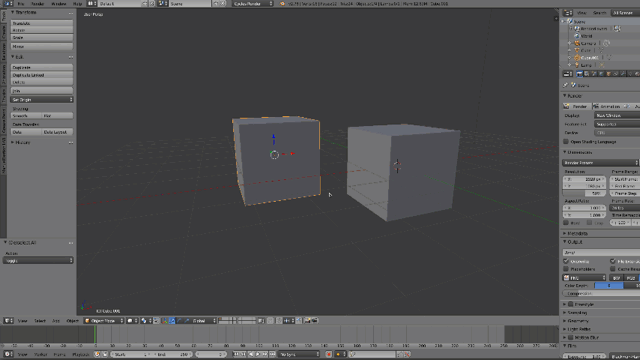The image size is (640, 360).
Task: Adjust the Compression slider in Output
Action: pos(601,293)
